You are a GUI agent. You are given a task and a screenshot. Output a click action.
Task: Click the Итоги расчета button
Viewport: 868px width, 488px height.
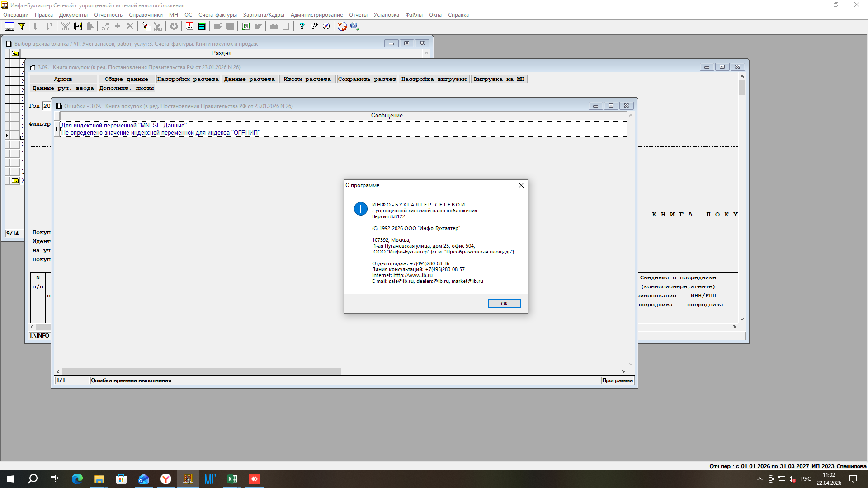(x=307, y=79)
